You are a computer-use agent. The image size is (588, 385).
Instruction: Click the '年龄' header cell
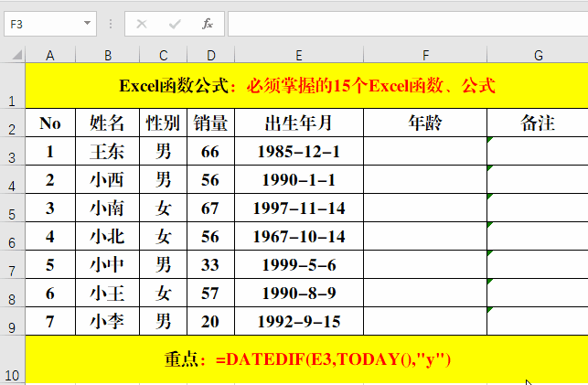[x=425, y=123]
